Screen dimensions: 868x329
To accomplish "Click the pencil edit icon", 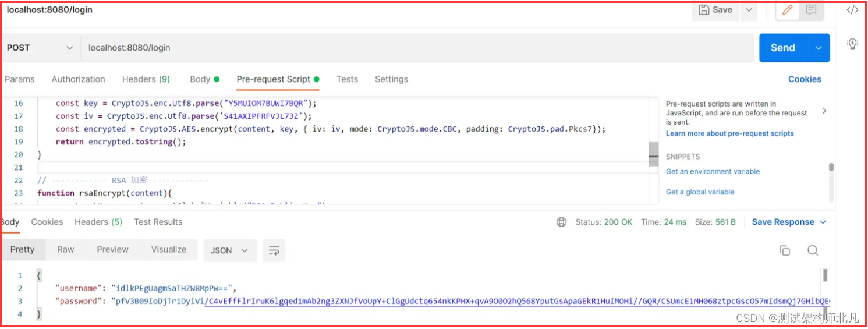I will point(788,10).
